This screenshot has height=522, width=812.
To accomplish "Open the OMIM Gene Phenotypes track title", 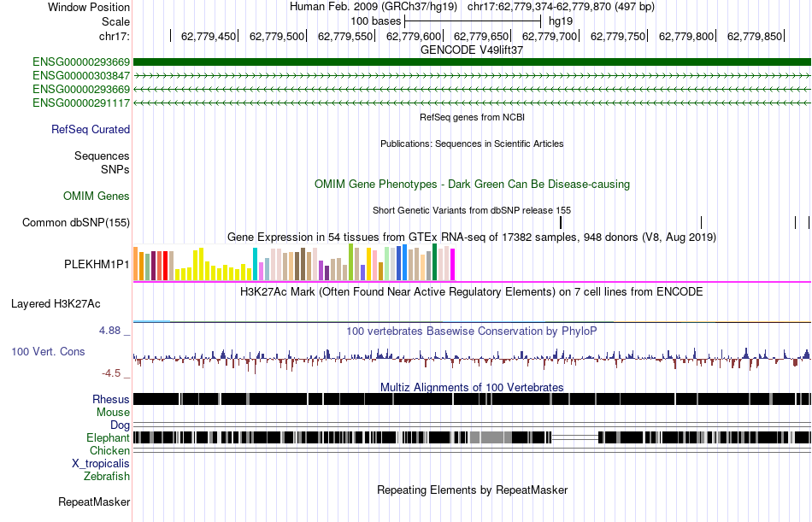I will click(x=473, y=185).
